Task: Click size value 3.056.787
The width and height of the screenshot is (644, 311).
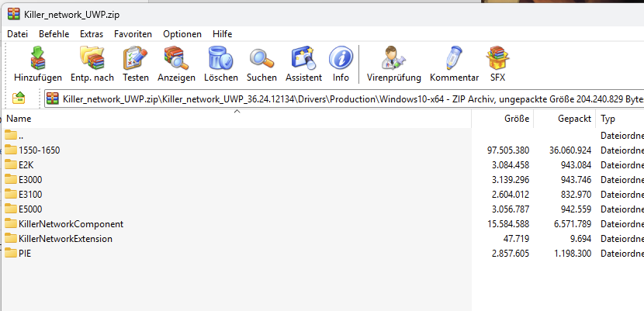Action: [511, 209]
